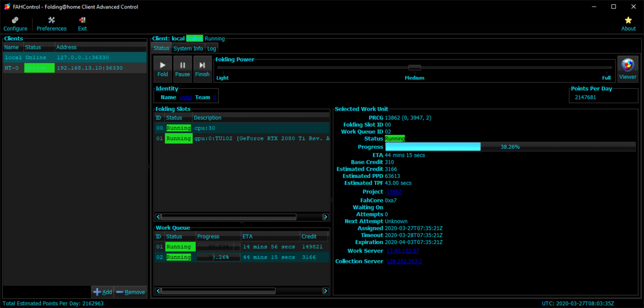The width and height of the screenshot is (644, 308).
Task: Switch to the Status tab
Action: click(161, 48)
